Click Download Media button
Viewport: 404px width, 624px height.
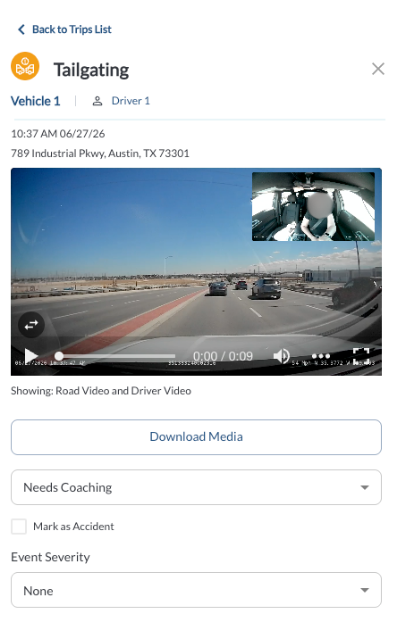click(196, 437)
